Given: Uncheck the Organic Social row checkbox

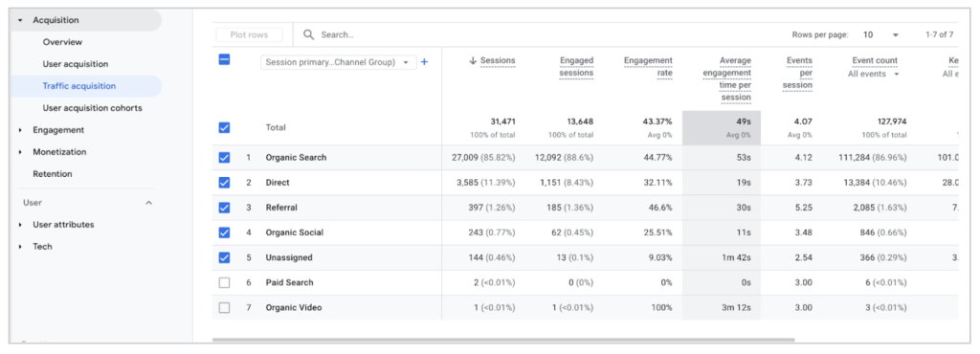Looking at the screenshot, I should point(224,232).
